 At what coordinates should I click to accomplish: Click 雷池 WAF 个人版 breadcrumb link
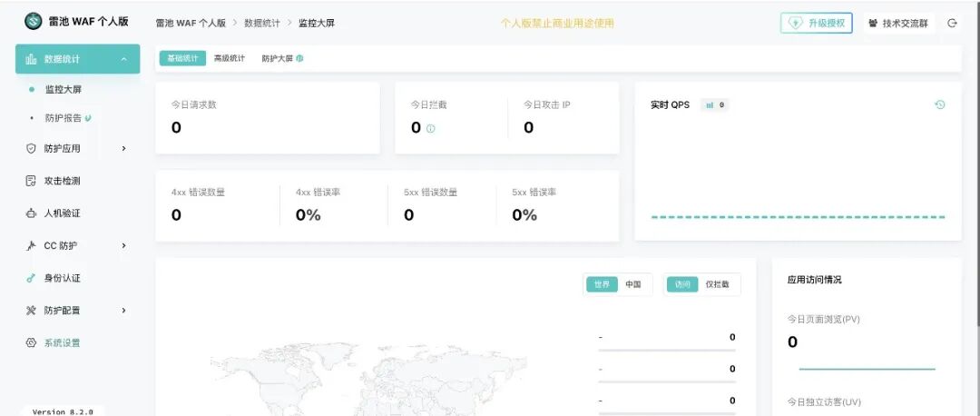(191, 23)
